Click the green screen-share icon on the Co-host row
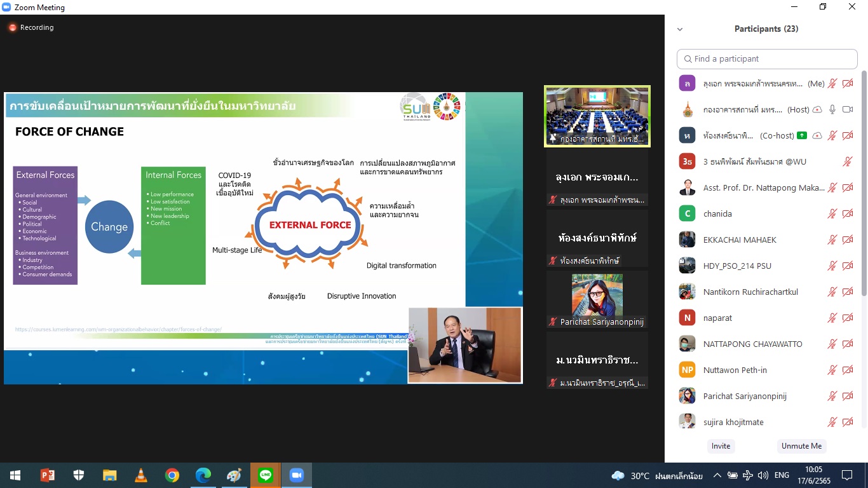Screen dimensions: 868x488 (802, 135)
